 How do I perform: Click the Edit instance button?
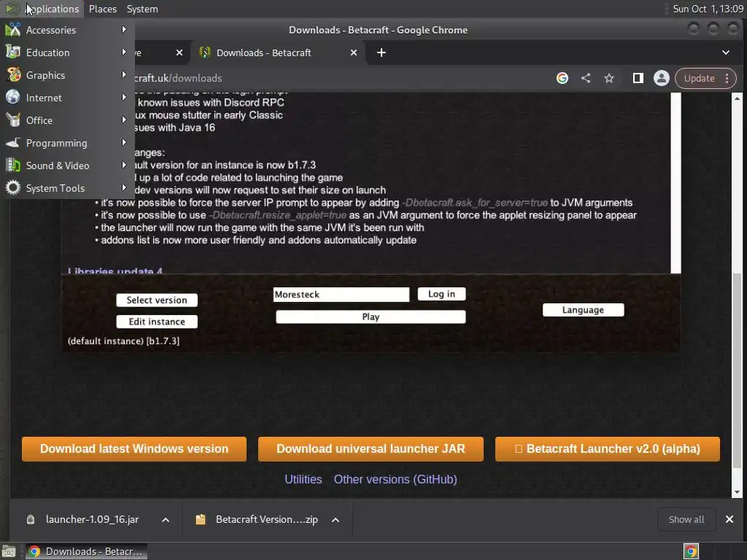point(157,322)
